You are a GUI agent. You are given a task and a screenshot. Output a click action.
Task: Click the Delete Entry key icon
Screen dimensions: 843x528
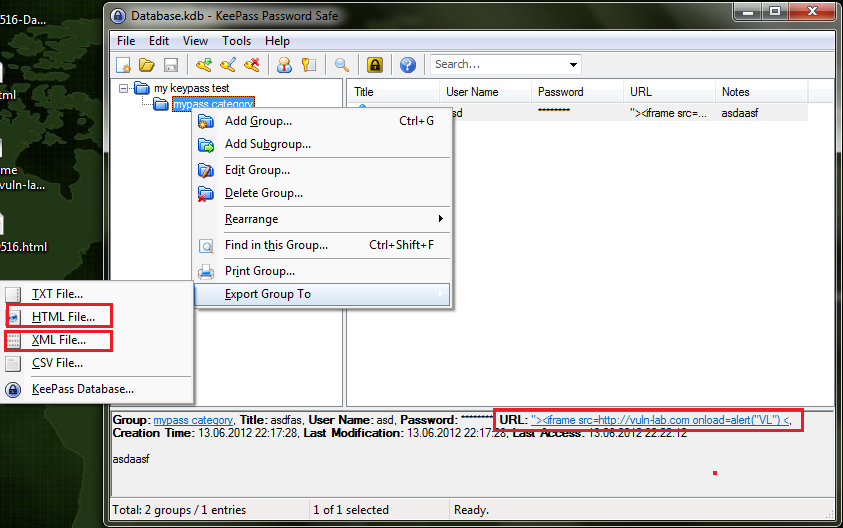tap(252, 65)
